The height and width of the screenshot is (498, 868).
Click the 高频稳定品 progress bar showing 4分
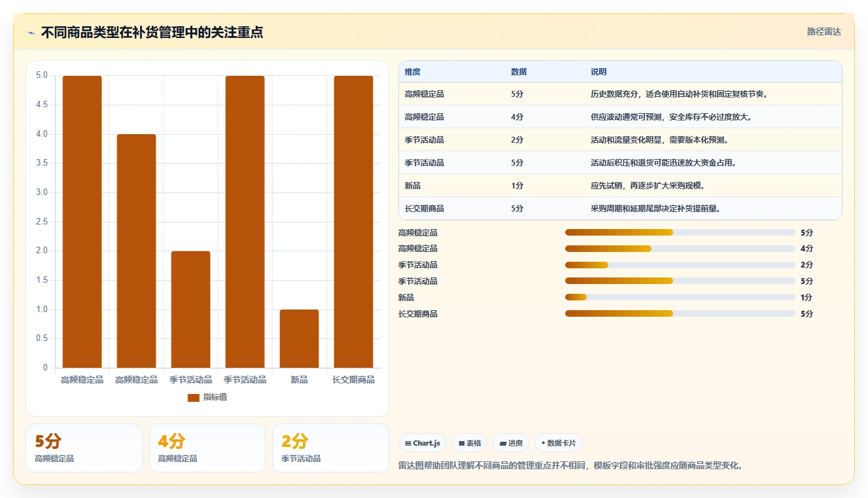[x=680, y=249]
